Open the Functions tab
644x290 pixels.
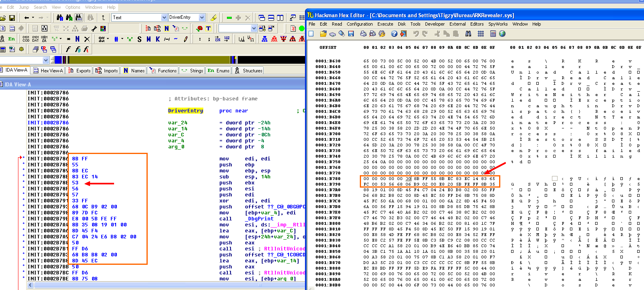click(x=163, y=71)
